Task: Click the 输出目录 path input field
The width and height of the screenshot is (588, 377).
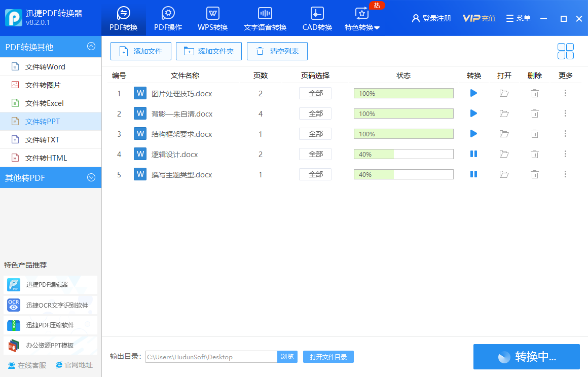Action: coord(211,357)
